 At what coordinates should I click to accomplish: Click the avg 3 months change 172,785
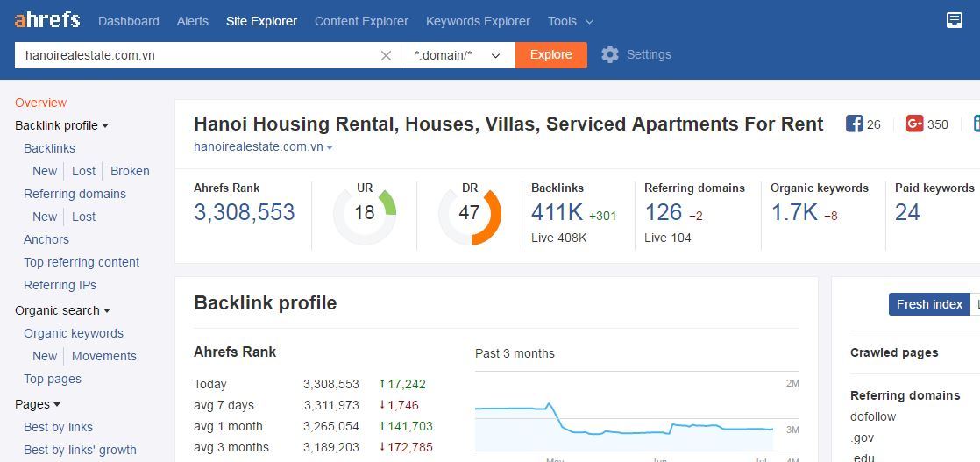[x=406, y=448]
